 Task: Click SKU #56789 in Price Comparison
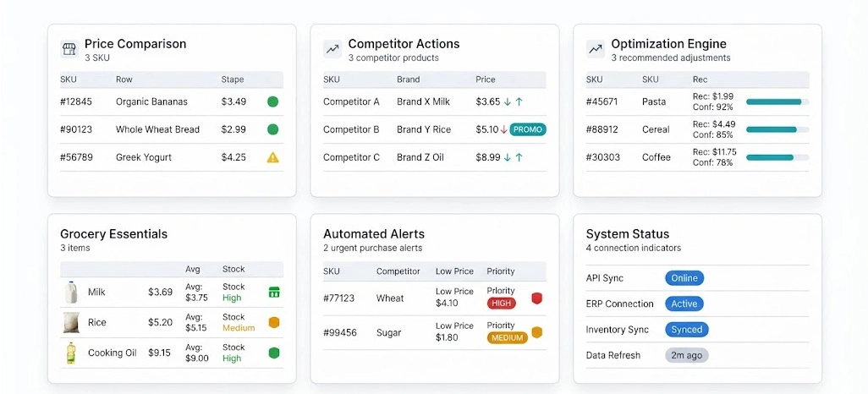click(76, 157)
